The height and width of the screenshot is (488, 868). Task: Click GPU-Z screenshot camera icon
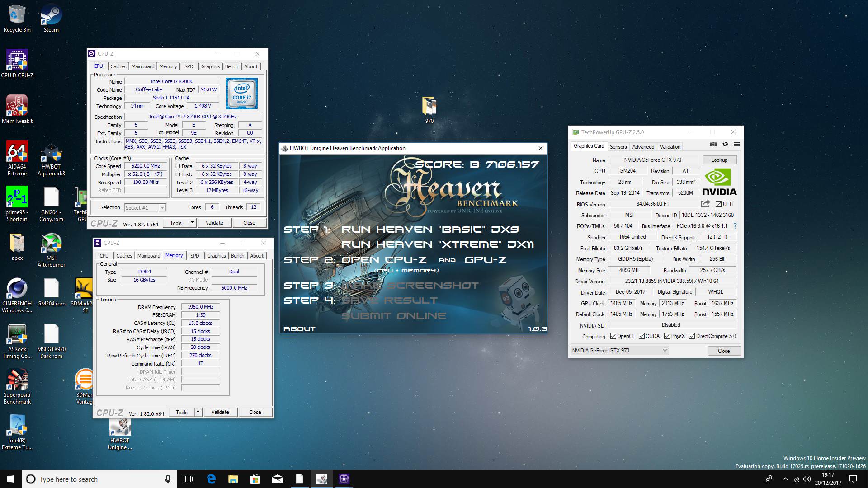713,145
